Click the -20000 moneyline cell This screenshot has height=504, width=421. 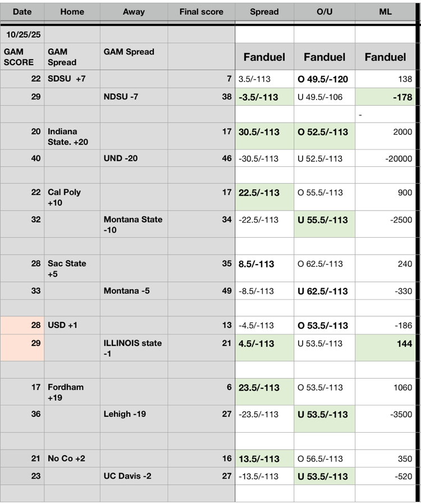[x=386, y=158]
